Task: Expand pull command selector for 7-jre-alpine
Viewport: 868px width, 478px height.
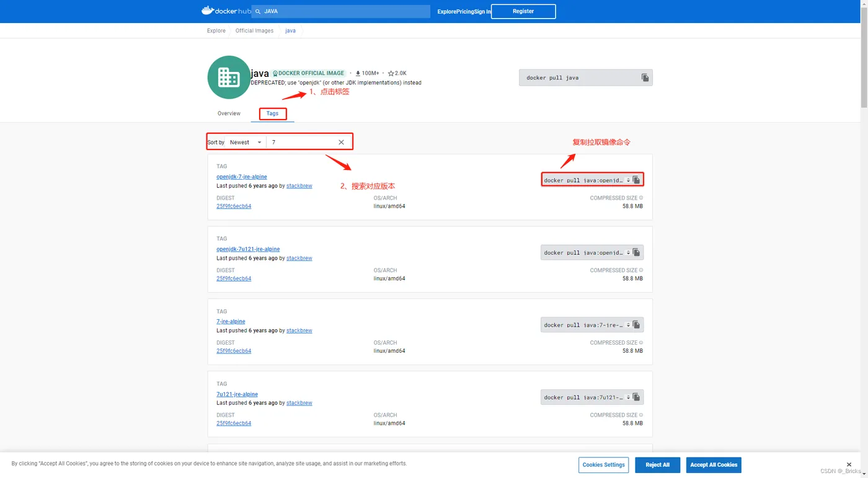Action: [x=628, y=325]
